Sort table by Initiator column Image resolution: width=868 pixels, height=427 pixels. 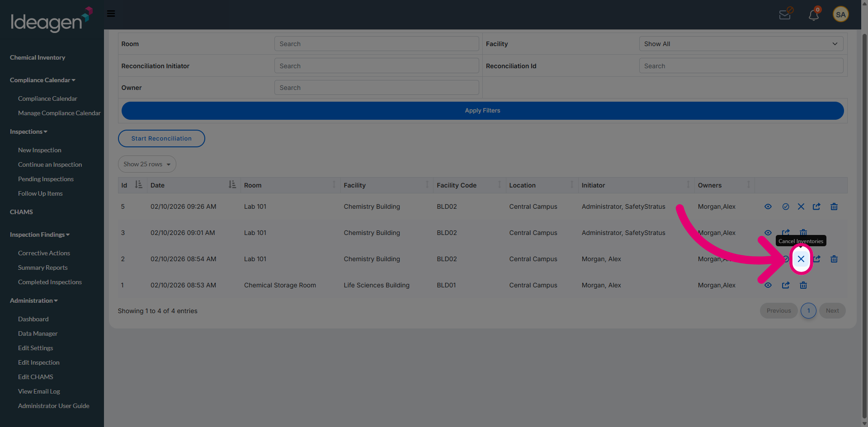(x=636, y=185)
